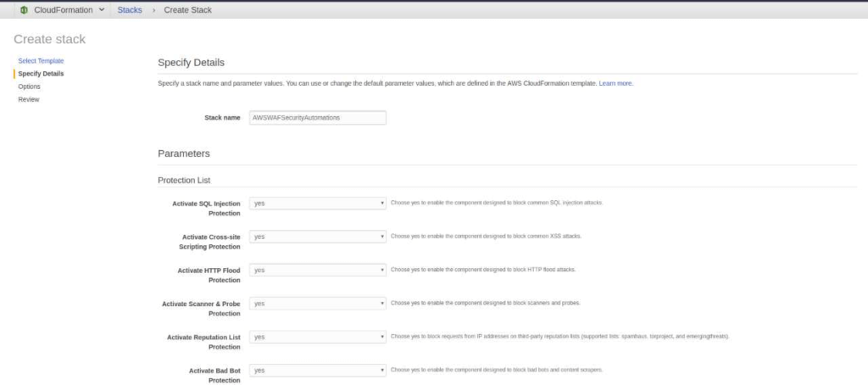Open the Activate Reputation List Protection dropdown
This screenshot has height=385, width=868.
[318, 337]
